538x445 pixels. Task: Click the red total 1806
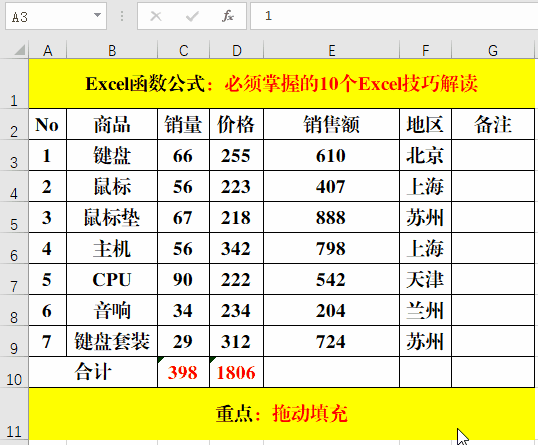click(x=236, y=372)
